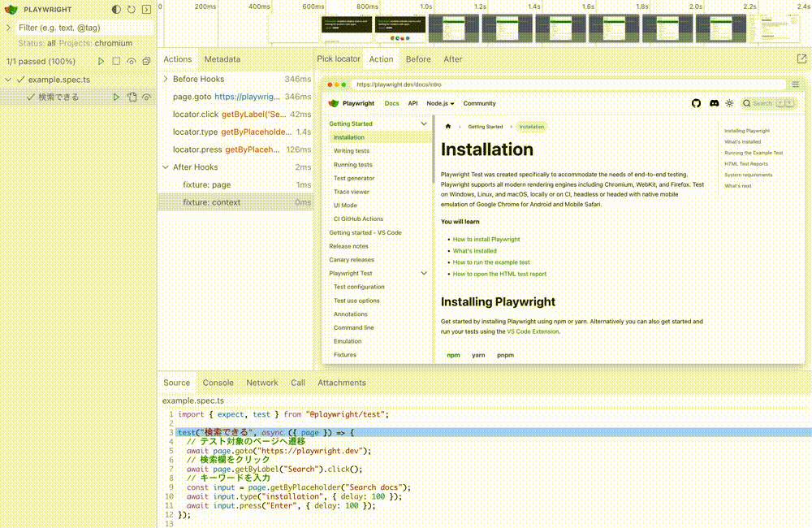Open snapshot in new tab icon
Image resolution: width=812 pixels, height=528 pixels.
click(801, 59)
